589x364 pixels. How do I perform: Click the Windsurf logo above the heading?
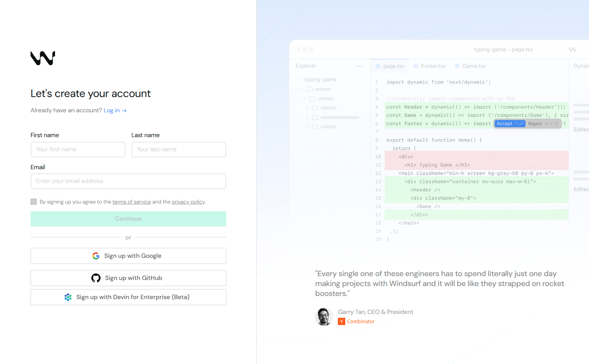pyautogui.click(x=43, y=58)
